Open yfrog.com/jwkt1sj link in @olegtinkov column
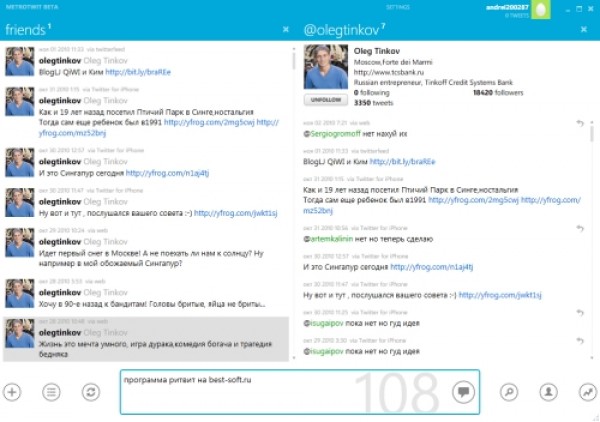600x422 pixels. coord(500,295)
